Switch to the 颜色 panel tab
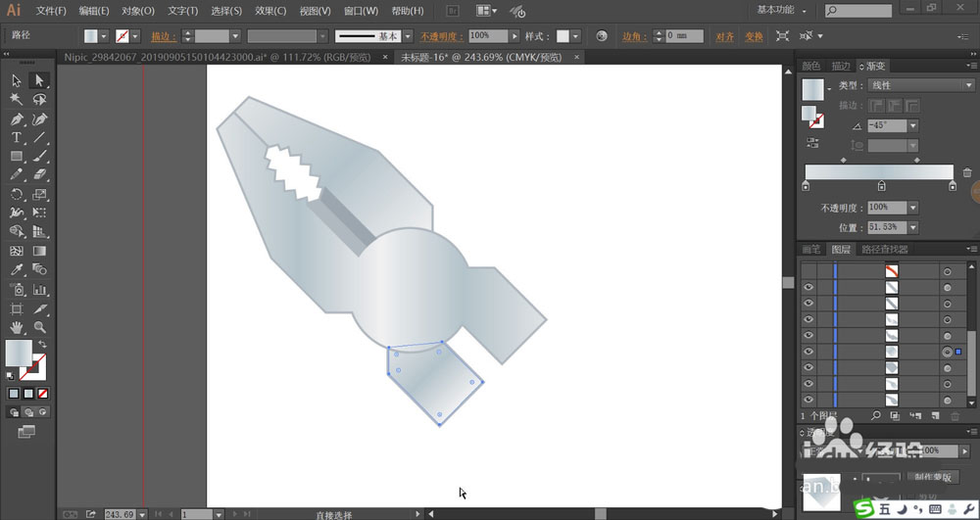 811,67
